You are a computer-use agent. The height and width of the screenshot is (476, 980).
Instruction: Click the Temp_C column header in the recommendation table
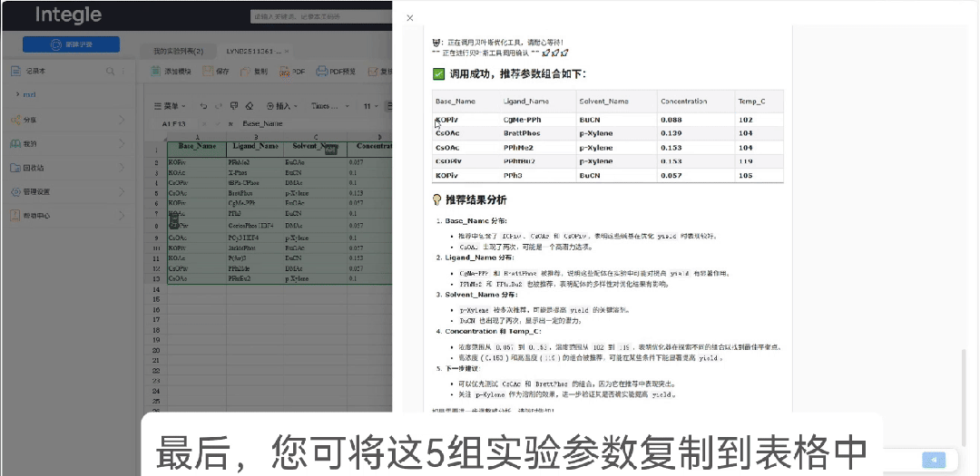click(x=751, y=102)
